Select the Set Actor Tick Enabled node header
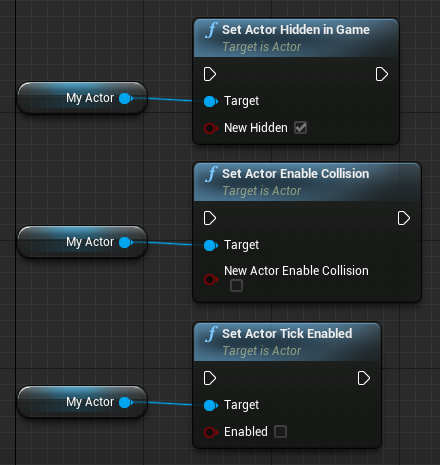Image resolution: width=440 pixels, height=465 pixels. pyautogui.click(x=287, y=342)
